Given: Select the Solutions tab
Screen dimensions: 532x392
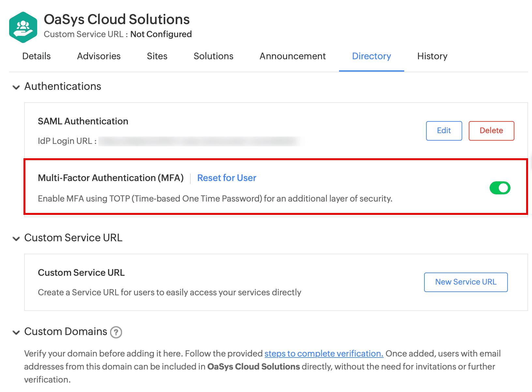Looking at the screenshot, I should click(x=214, y=56).
